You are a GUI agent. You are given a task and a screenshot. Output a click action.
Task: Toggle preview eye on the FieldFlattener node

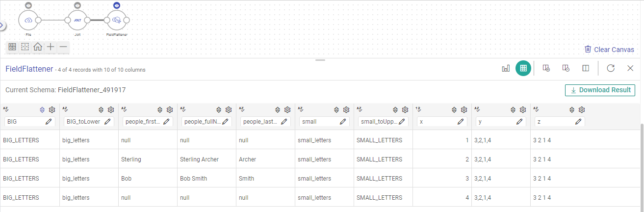coord(117,5)
